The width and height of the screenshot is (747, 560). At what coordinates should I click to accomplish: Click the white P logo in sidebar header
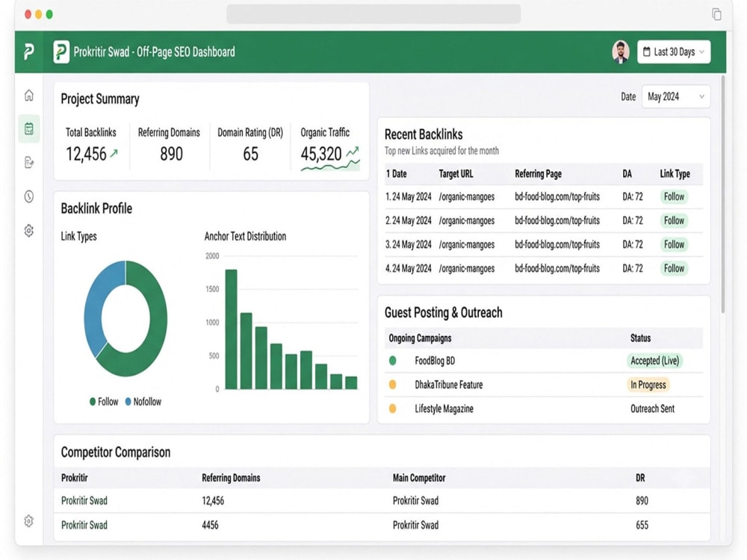pos(28,52)
